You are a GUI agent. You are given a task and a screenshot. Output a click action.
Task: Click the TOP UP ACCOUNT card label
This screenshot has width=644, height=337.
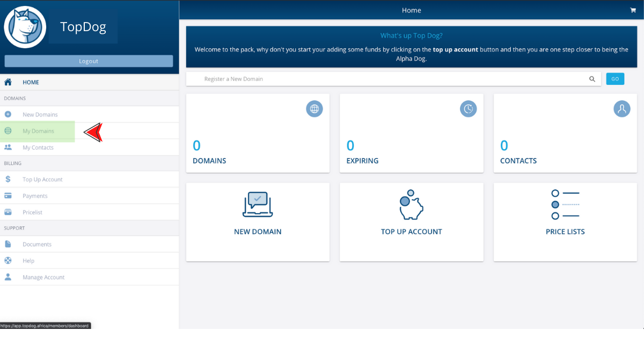(412, 232)
